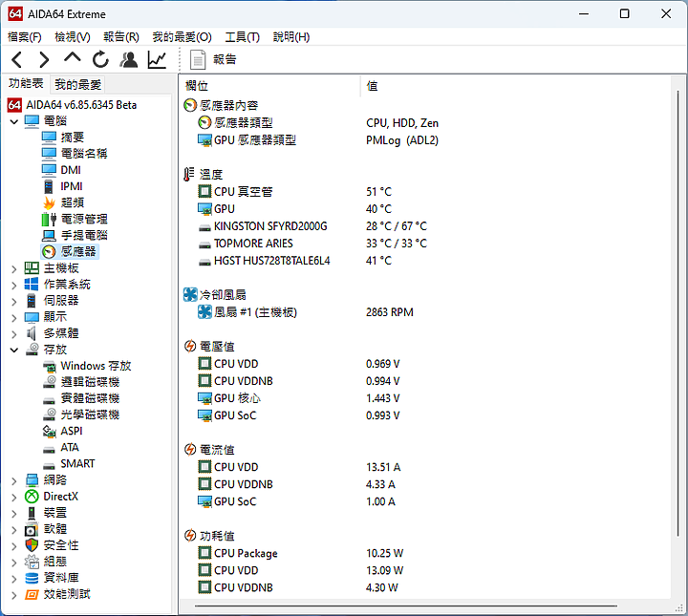Expand the 主機板 tree node

(x=14, y=268)
